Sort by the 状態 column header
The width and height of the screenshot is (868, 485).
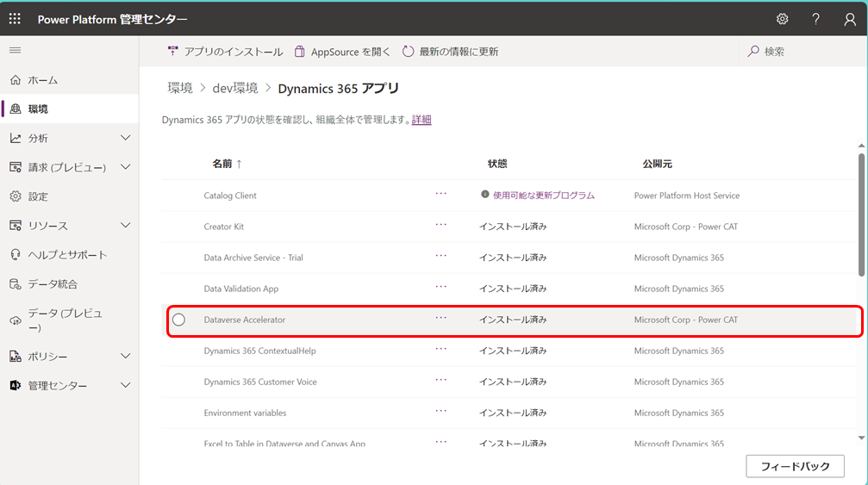pos(497,164)
